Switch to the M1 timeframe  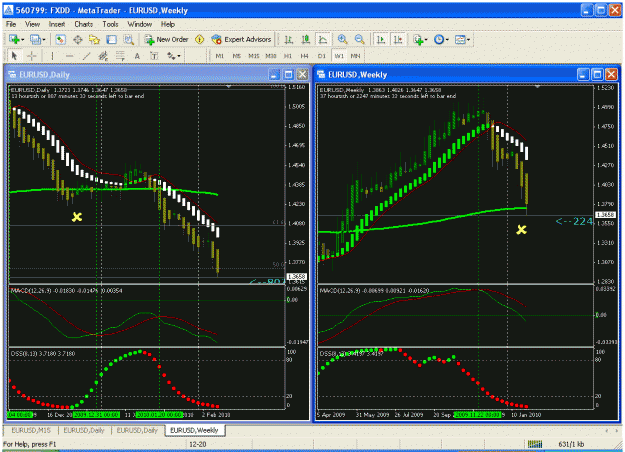coord(220,56)
